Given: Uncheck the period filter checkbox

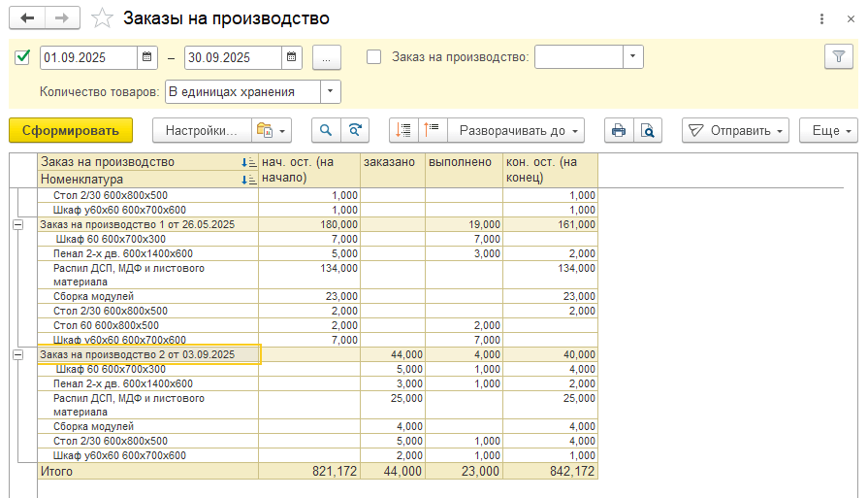Looking at the screenshot, I should [23, 57].
